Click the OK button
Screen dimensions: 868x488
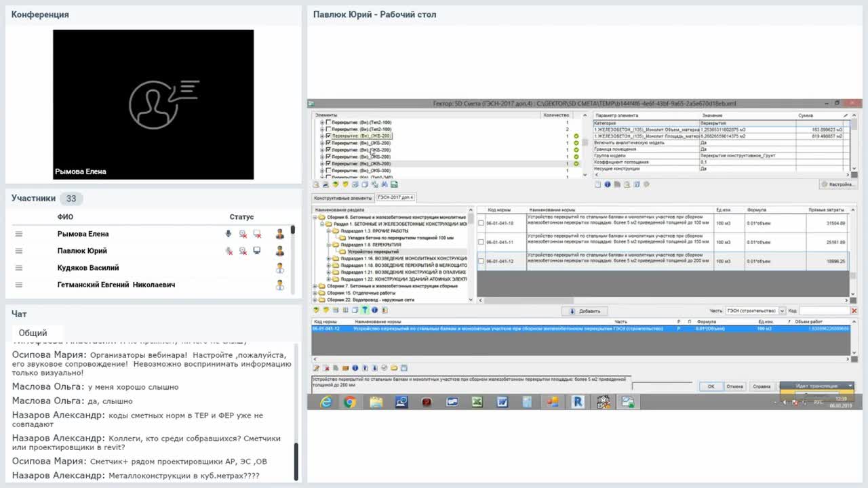[711, 386]
